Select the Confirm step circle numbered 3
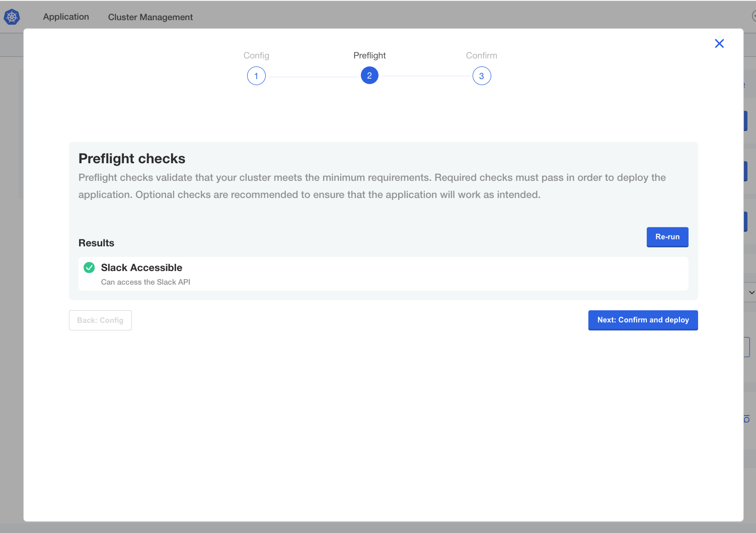Viewport: 756px width, 533px height. (482, 76)
